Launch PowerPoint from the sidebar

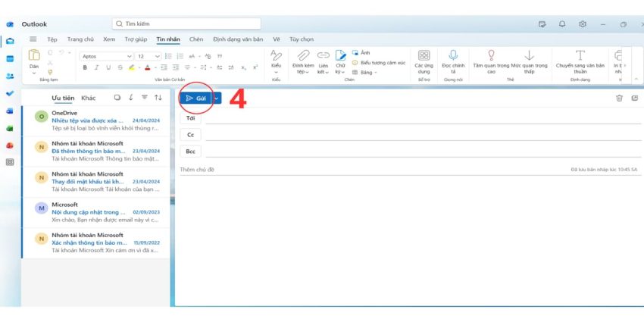pos(10,145)
